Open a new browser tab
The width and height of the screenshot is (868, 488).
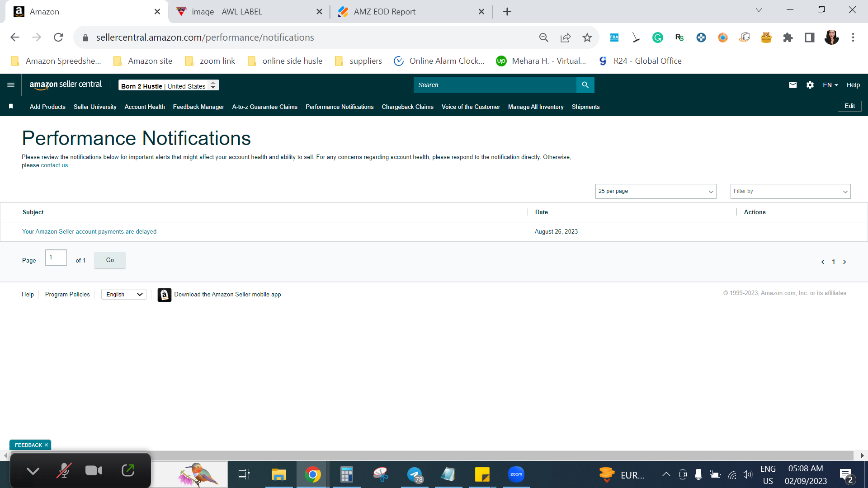(507, 12)
